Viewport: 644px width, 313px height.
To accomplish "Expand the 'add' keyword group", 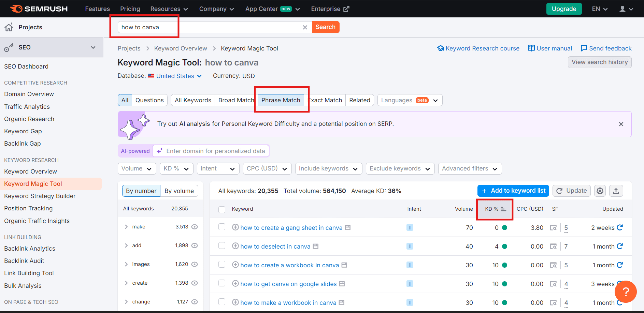I will [x=126, y=245].
